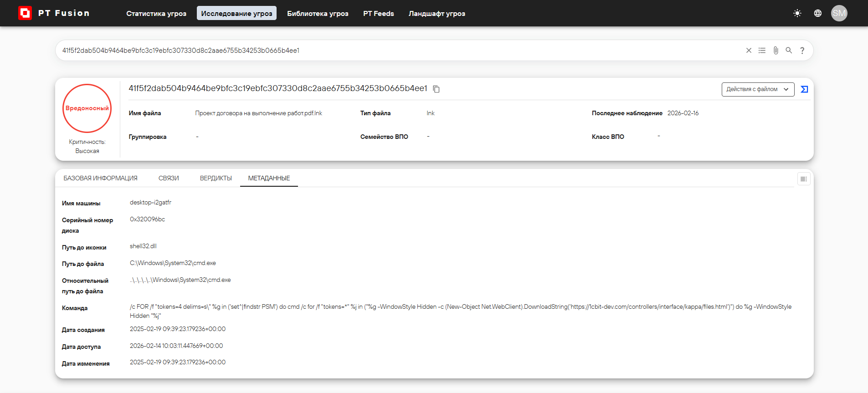Expand the 'Действия с файлом' dropdown
Image resolution: width=868 pixels, height=393 pixels.
[x=758, y=89]
